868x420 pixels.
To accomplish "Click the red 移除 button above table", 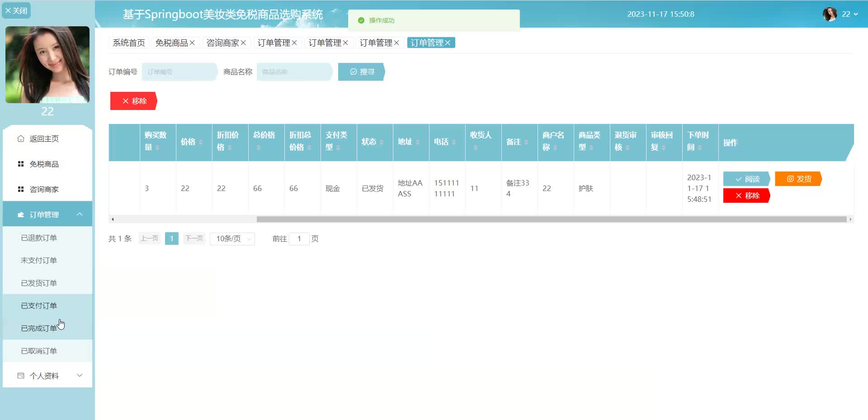I will click(133, 101).
